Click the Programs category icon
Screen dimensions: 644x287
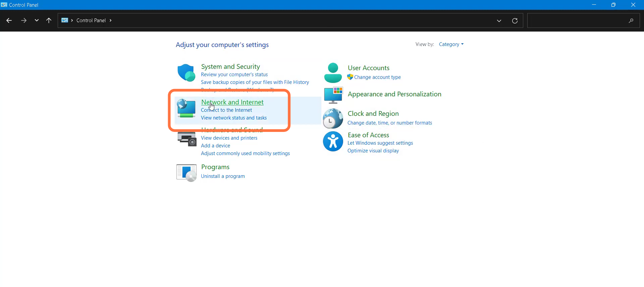tap(186, 173)
